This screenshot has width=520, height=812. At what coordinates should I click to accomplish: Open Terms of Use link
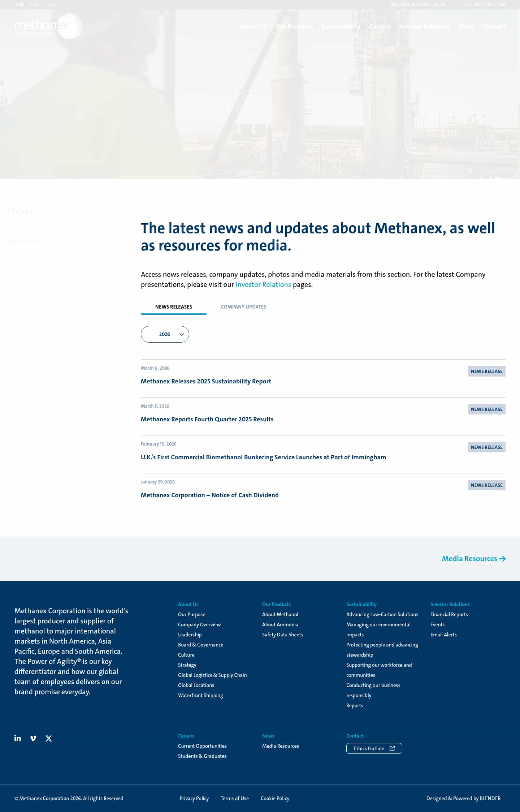(235, 798)
